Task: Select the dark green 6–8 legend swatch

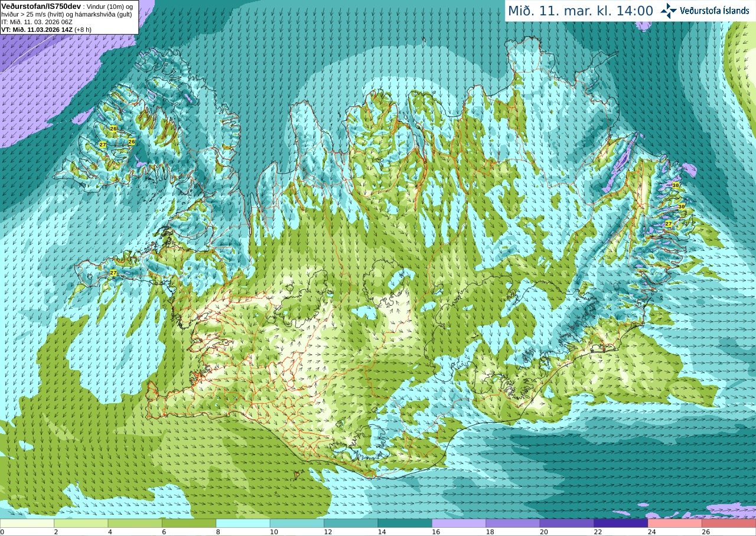Action: click(x=189, y=523)
